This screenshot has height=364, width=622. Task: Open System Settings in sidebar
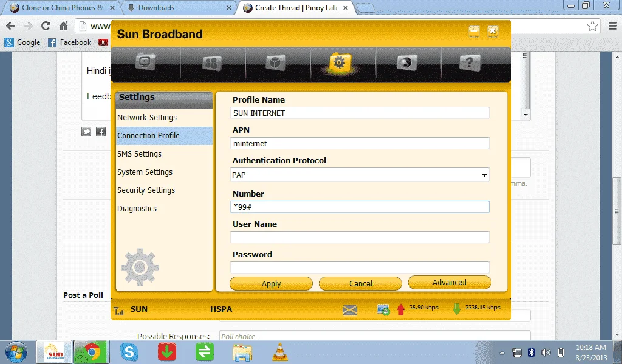pos(164,172)
